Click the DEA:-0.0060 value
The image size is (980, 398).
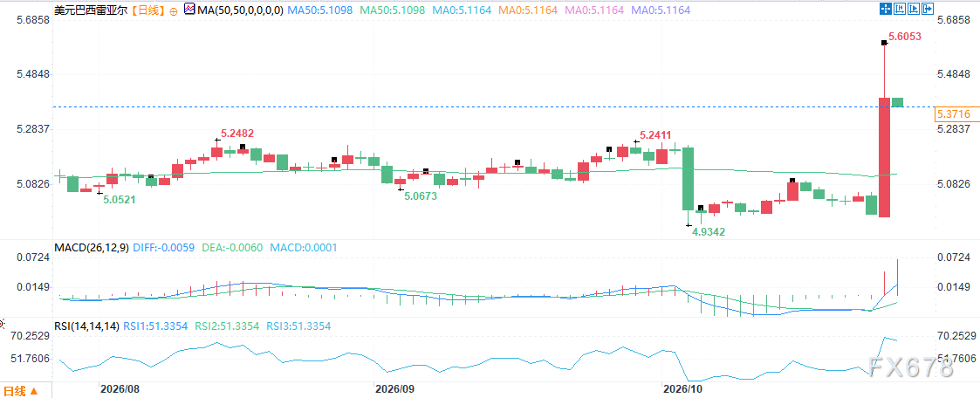tap(233, 247)
